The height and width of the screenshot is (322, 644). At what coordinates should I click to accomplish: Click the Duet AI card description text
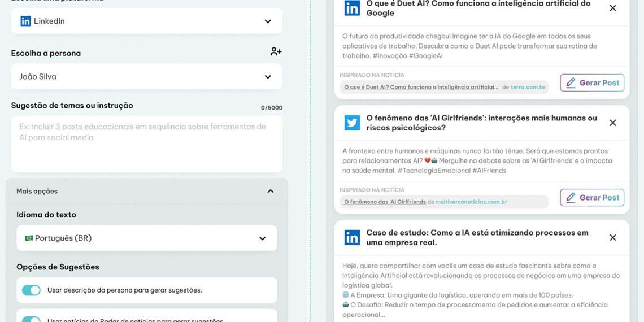point(469,46)
